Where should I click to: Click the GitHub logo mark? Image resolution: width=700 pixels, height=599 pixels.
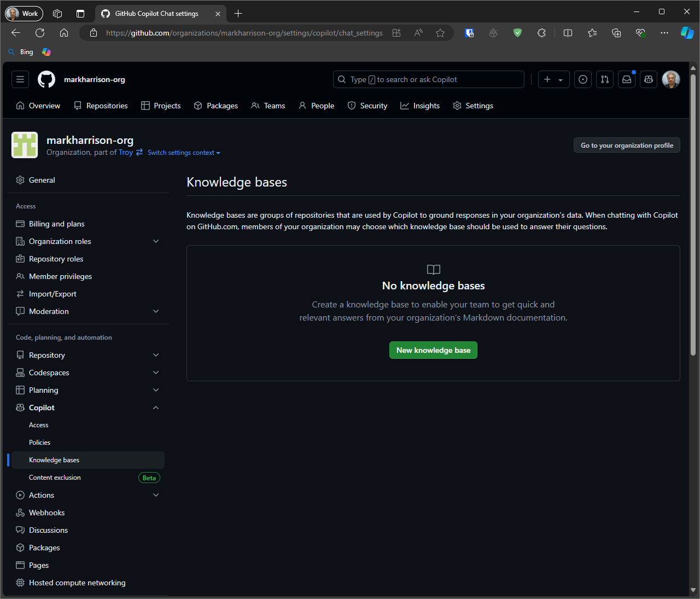click(x=46, y=79)
